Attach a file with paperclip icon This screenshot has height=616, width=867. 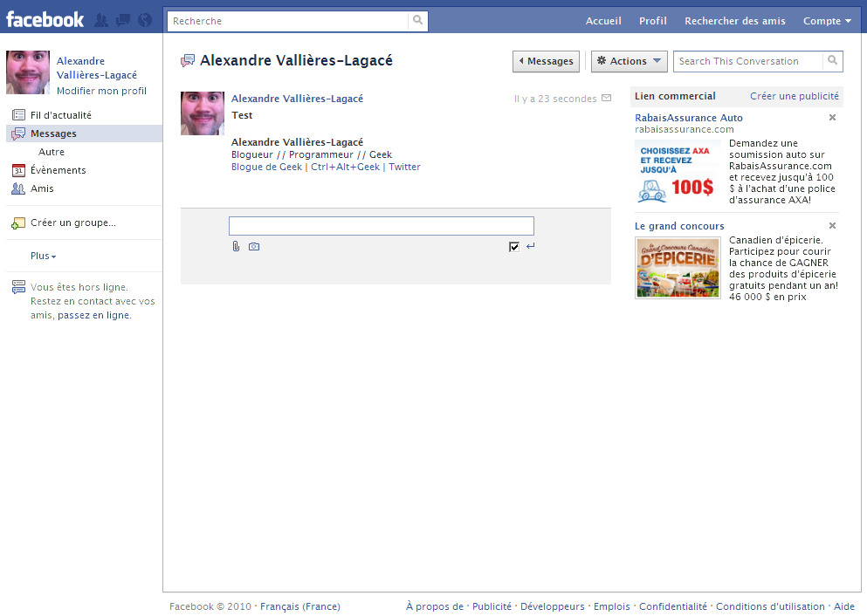[x=236, y=246]
